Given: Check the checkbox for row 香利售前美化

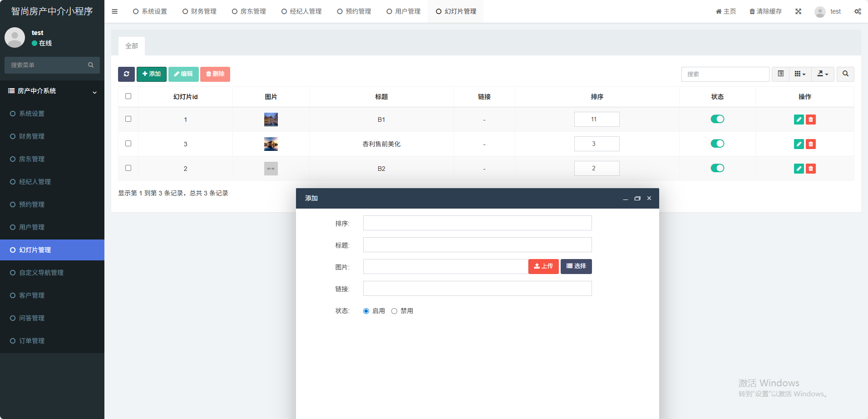Looking at the screenshot, I should (128, 144).
